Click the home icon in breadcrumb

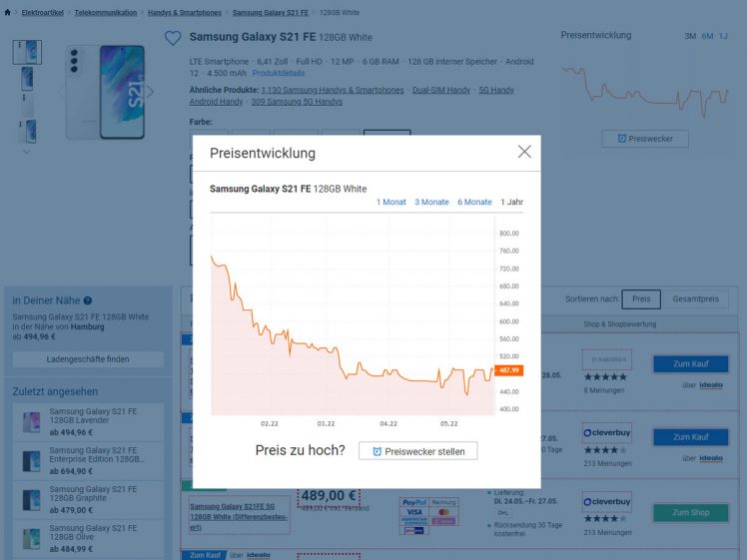pos(8,13)
